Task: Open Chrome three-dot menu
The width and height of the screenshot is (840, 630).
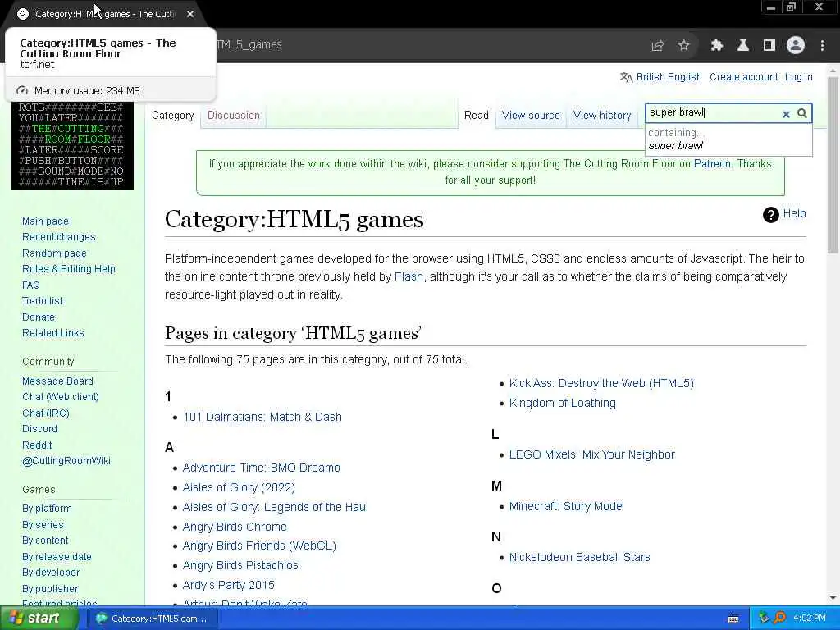Action: point(822,46)
